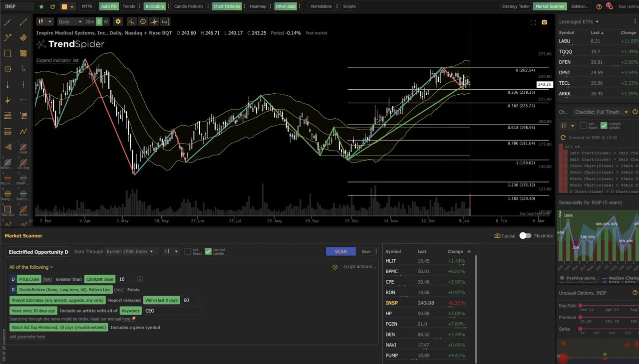The height and width of the screenshot is (364, 639).
Task: Toggle the Other data button
Action: pos(286,6)
